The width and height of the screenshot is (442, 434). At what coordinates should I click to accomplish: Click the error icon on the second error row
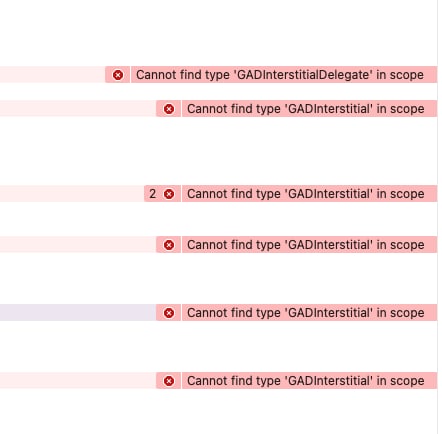click(x=169, y=109)
